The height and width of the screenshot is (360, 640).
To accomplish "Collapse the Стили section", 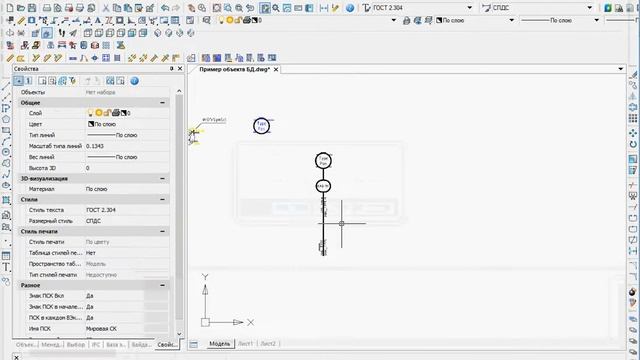I will coord(162,199).
